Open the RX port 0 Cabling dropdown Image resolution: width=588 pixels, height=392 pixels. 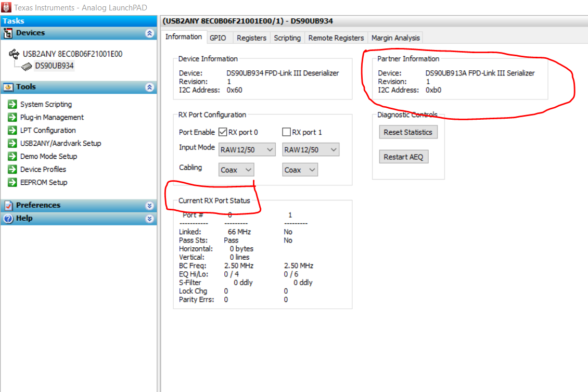point(236,170)
